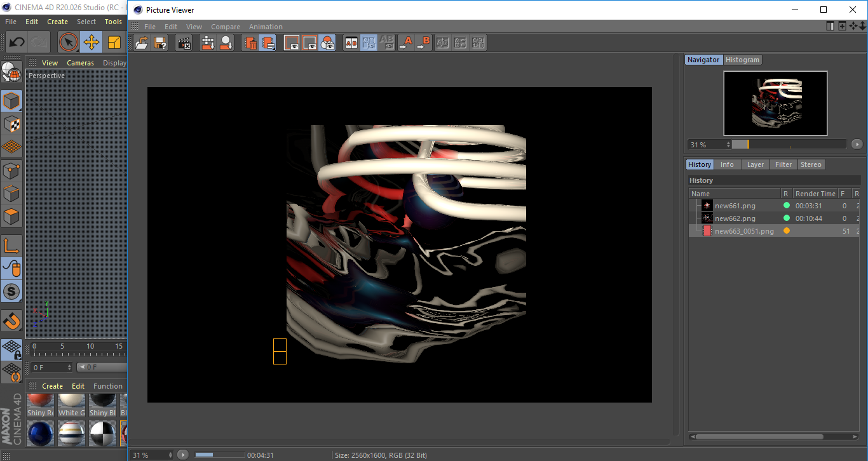Viewport: 868px width, 461px height.
Task: Click arrow button right of Navigator slider
Action: pyautogui.click(x=857, y=144)
